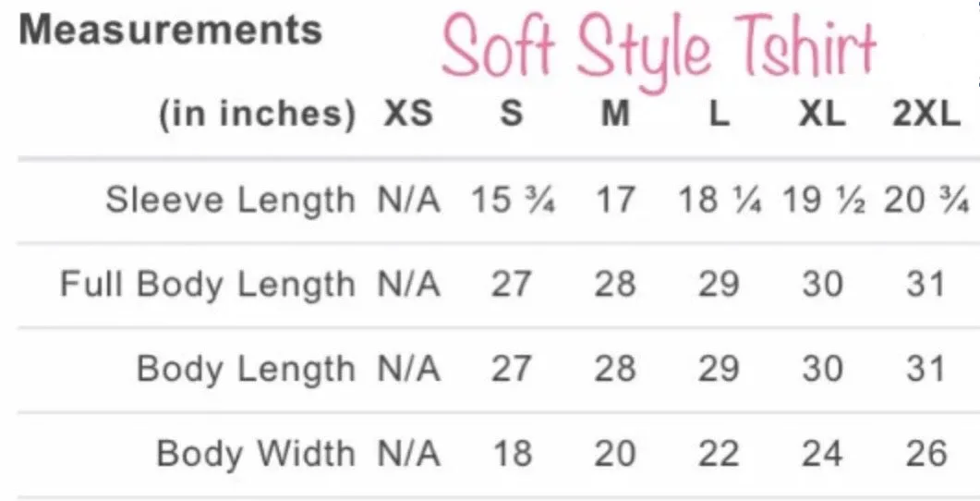980x501 pixels.
Task: Select the 2XL size column header
Action: pyautogui.click(x=926, y=114)
